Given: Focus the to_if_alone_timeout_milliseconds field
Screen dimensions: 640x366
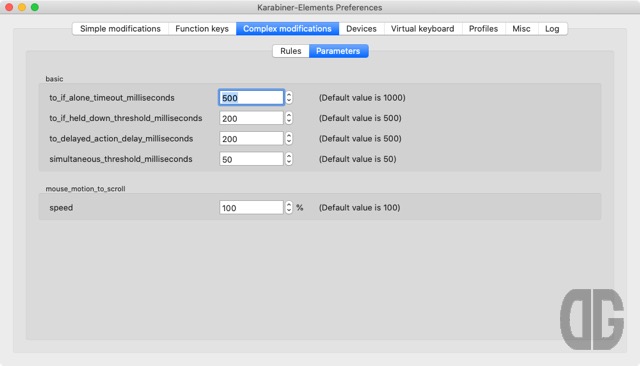Looking at the screenshot, I should 251,98.
